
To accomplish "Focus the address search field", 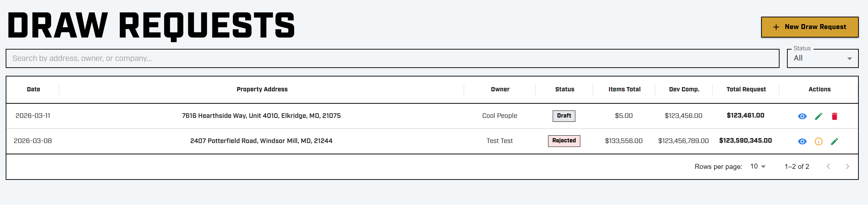I will 392,58.
